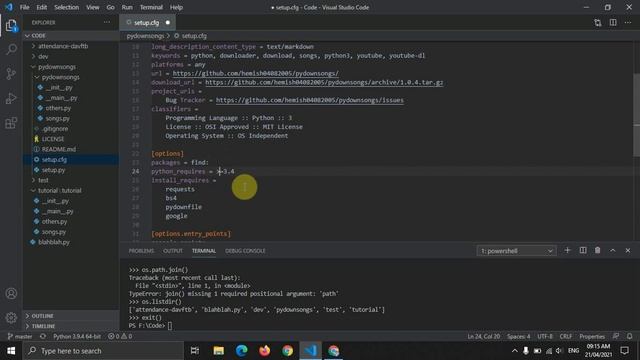Open the Accounts menu in activity bar

11,293
